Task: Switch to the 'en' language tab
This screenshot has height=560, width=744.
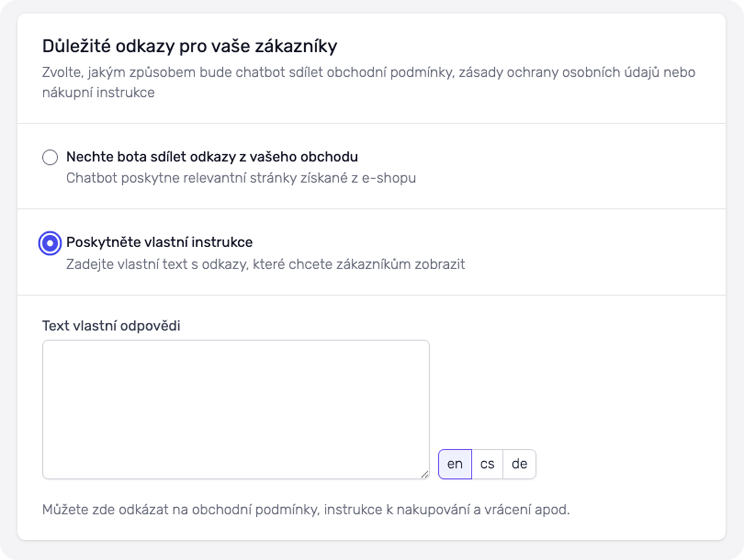Action: click(455, 464)
